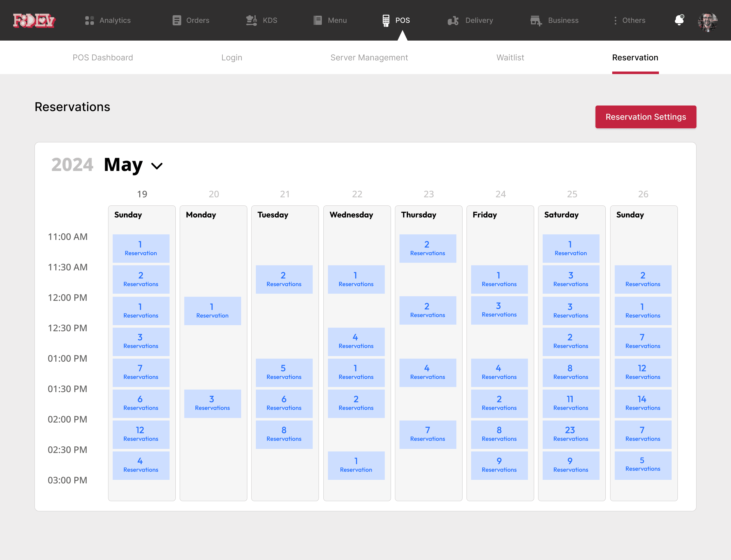
Task: Open Orders in top navigation
Action: coord(198,20)
